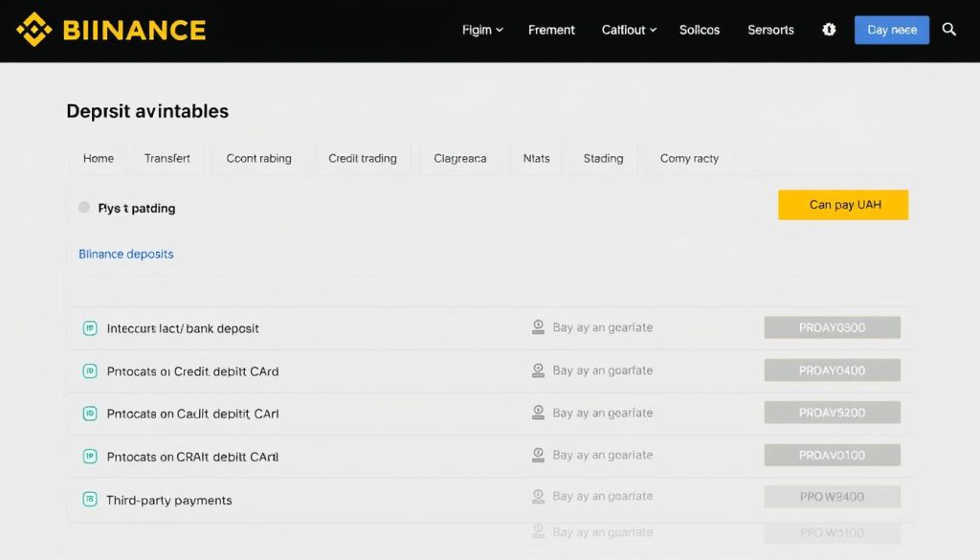Click person icon in bank deposit row

pos(538,326)
